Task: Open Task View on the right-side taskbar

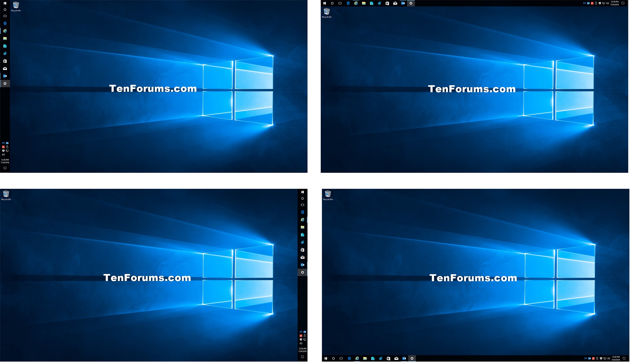Action: tap(302, 205)
